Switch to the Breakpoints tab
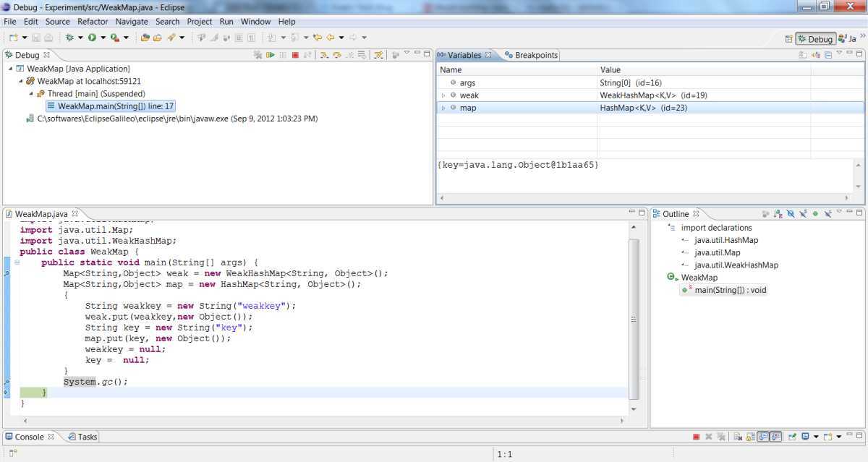Image resolution: width=868 pixels, height=462 pixels. tap(531, 55)
